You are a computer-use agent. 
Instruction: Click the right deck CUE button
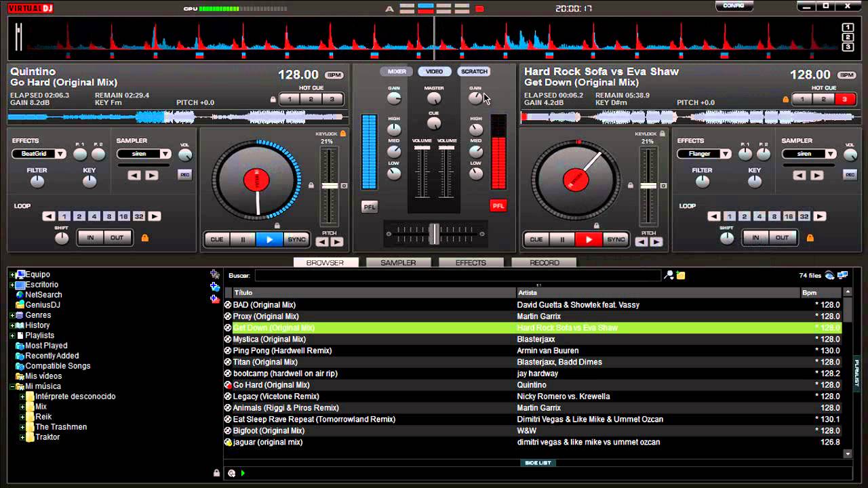pyautogui.click(x=536, y=239)
